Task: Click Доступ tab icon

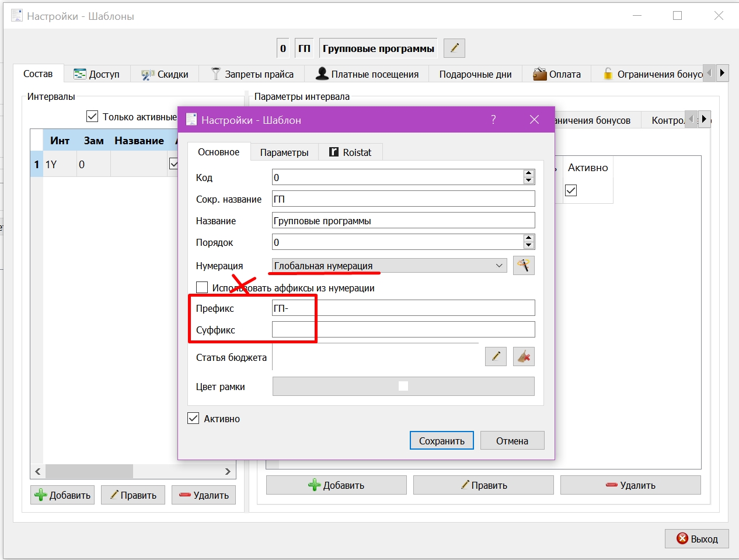Action: click(80, 74)
